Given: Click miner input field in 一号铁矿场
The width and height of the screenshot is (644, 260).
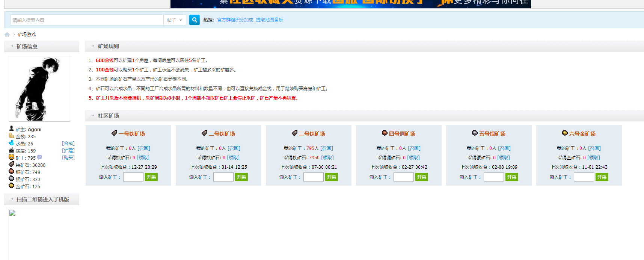Looking at the screenshot, I should 133,177.
